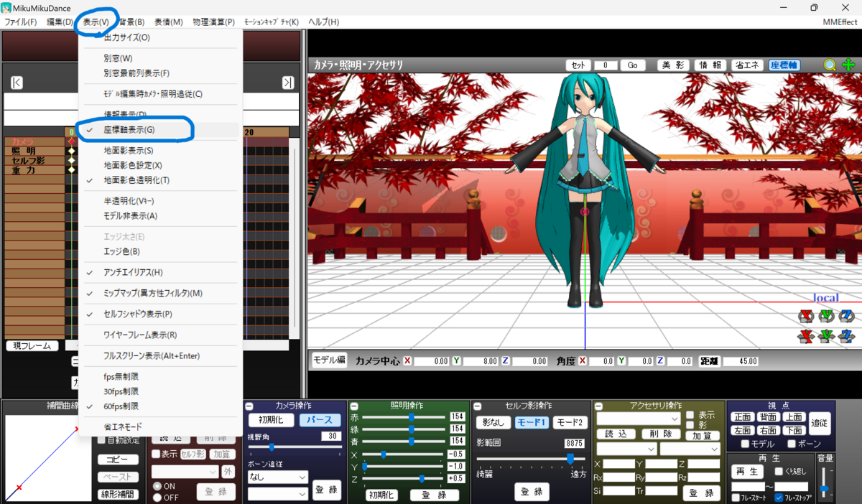Collapse the アクセサリ操作 panel with minus icon

coord(598,406)
